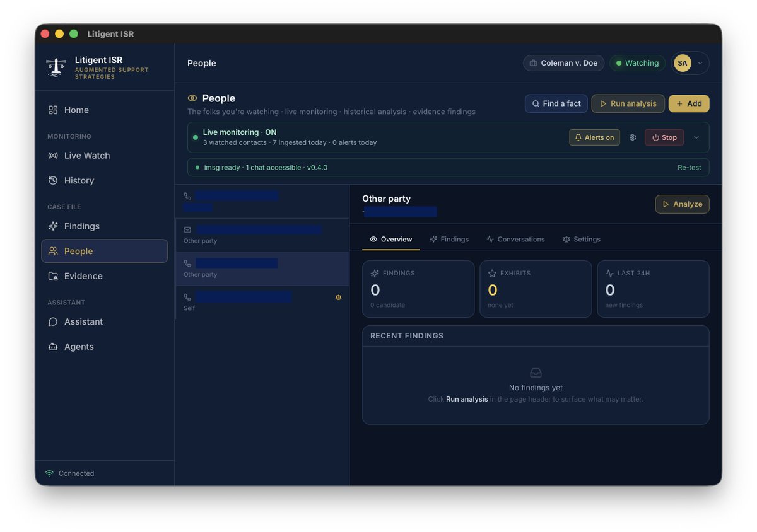Select People in the sidebar

(x=105, y=251)
